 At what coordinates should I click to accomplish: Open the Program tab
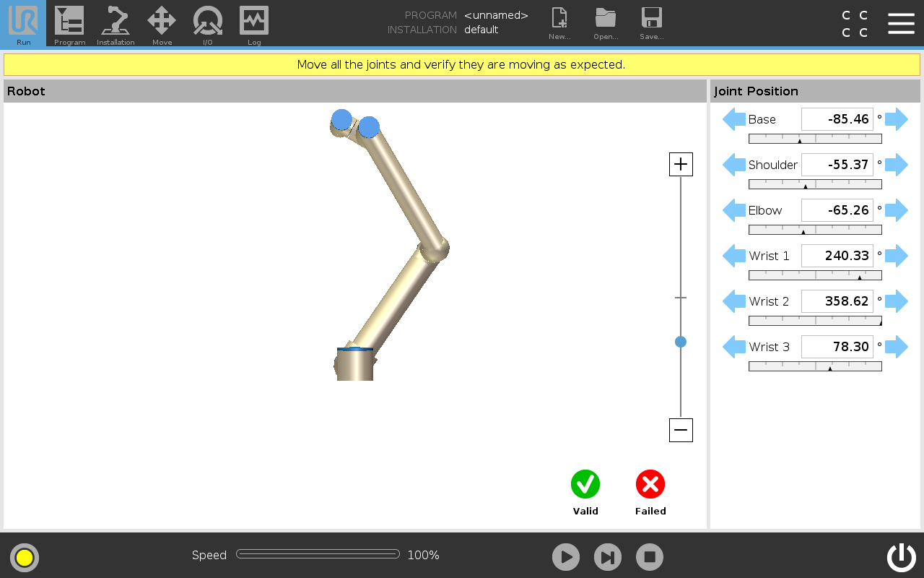click(69, 24)
